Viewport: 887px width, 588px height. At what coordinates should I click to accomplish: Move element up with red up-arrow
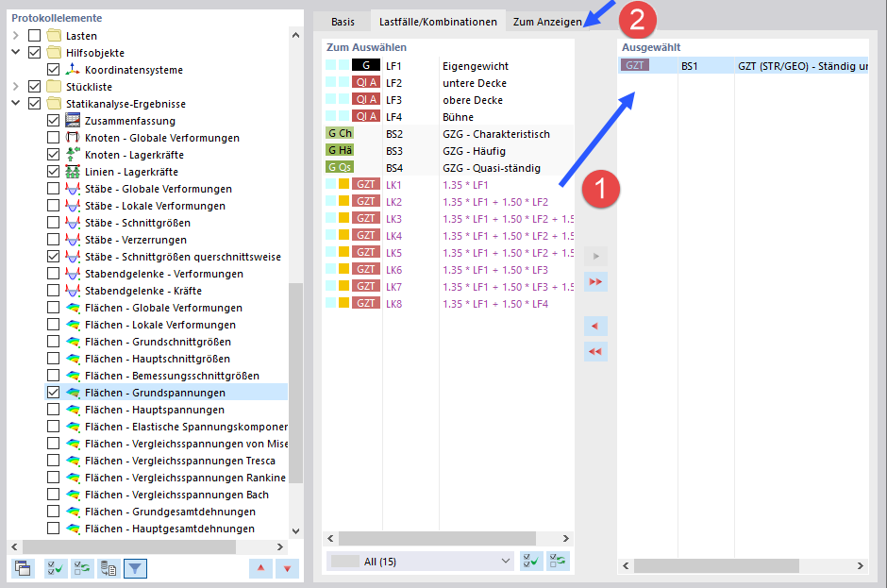click(x=260, y=568)
